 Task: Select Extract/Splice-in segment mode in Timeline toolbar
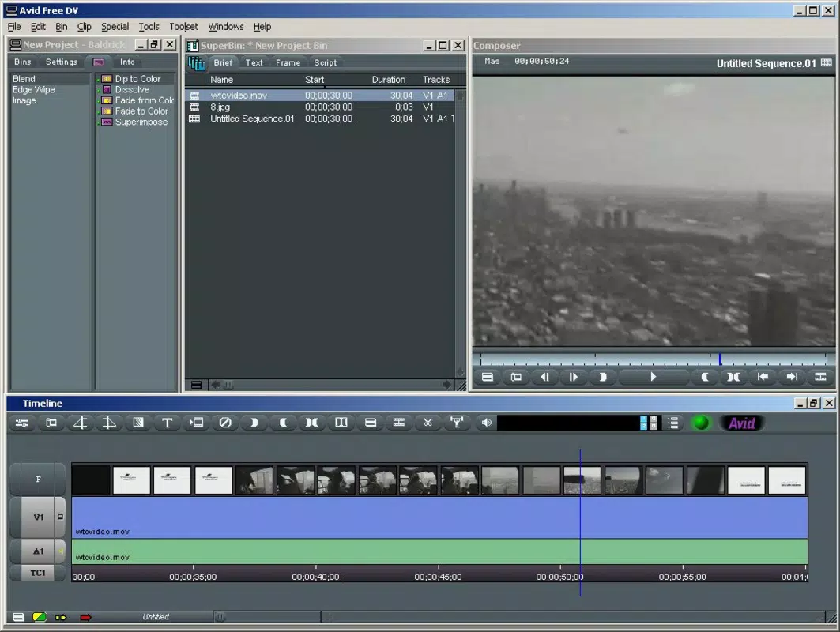[x=80, y=423]
